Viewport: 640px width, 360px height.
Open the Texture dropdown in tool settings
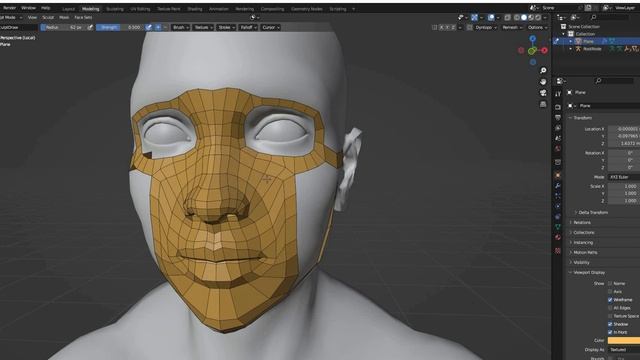[203, 27]
